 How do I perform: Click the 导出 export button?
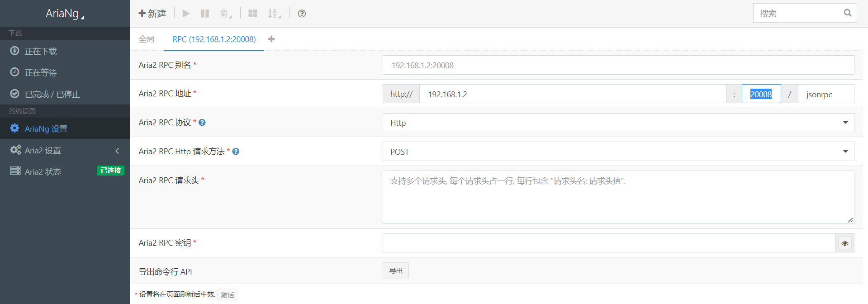click(395, 271)
